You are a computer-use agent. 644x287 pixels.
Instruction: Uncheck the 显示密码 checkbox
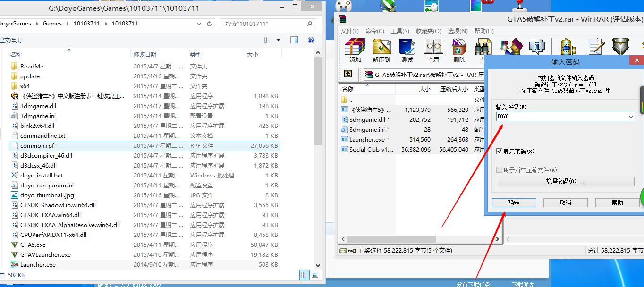point(500,152)
